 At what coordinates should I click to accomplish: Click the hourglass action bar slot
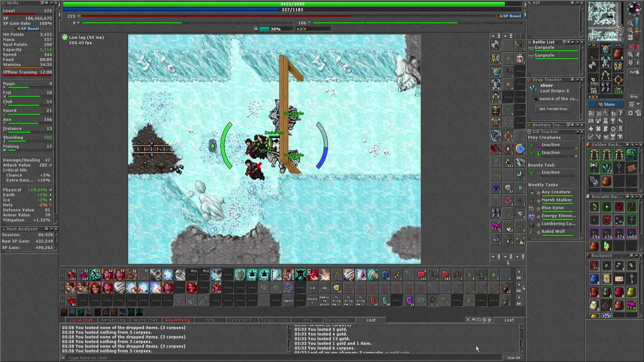coord(217,275)
